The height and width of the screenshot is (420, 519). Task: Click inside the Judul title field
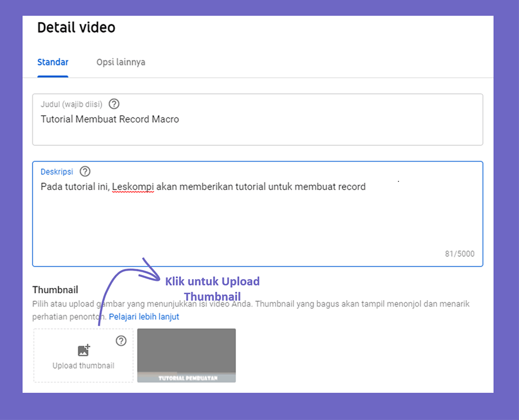pos(257,119)
